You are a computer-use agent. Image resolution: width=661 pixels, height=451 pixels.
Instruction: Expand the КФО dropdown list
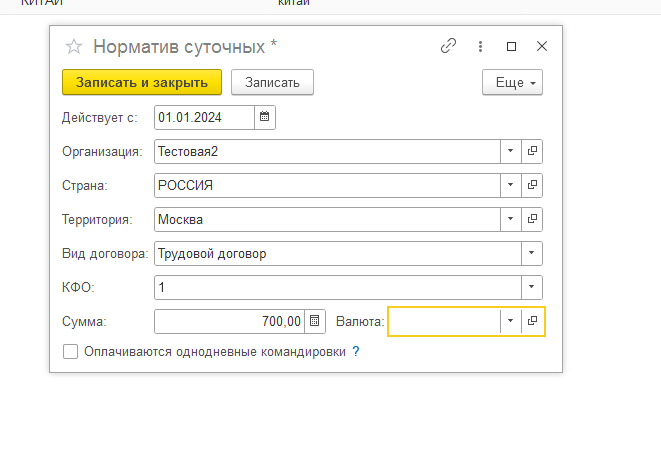pos(532,287)
